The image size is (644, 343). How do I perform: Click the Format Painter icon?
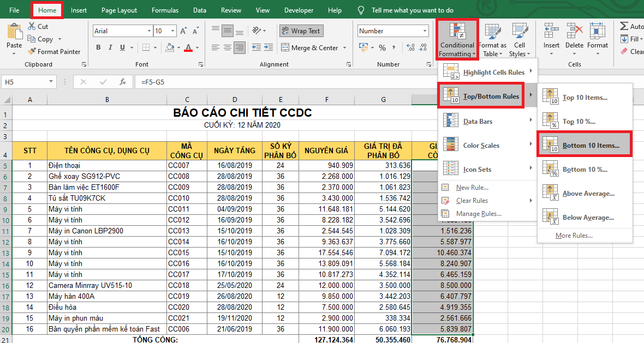click(31, 52)
